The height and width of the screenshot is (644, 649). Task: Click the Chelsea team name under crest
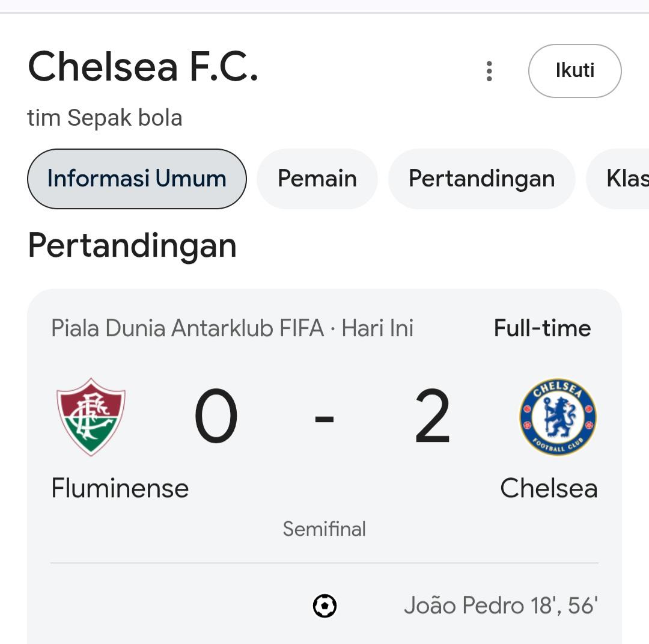coord(549,488)
